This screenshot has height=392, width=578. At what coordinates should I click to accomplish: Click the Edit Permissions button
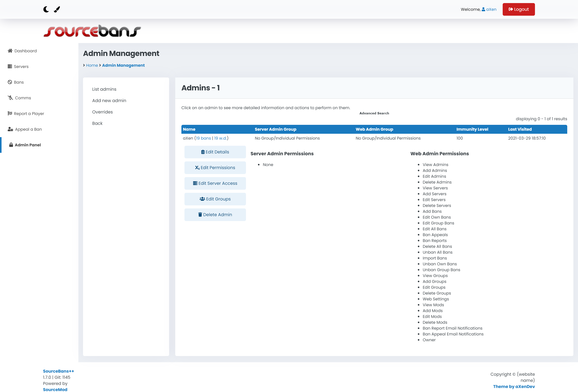(215, 168)
